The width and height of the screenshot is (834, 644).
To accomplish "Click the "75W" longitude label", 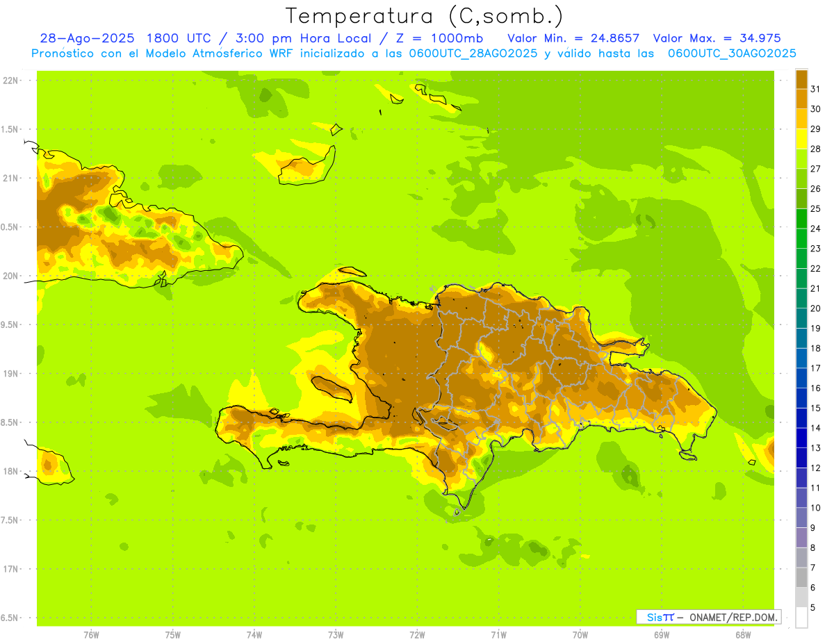I will (x=173, y=635).
